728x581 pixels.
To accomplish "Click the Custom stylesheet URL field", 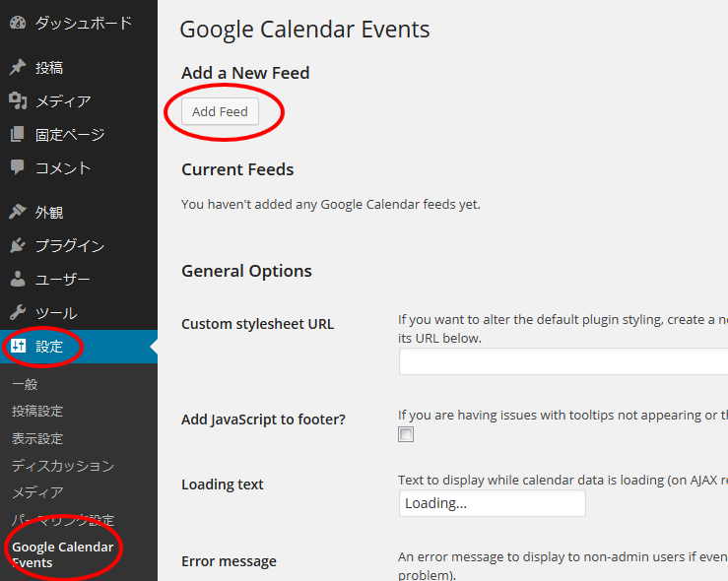I will (563, 361).
